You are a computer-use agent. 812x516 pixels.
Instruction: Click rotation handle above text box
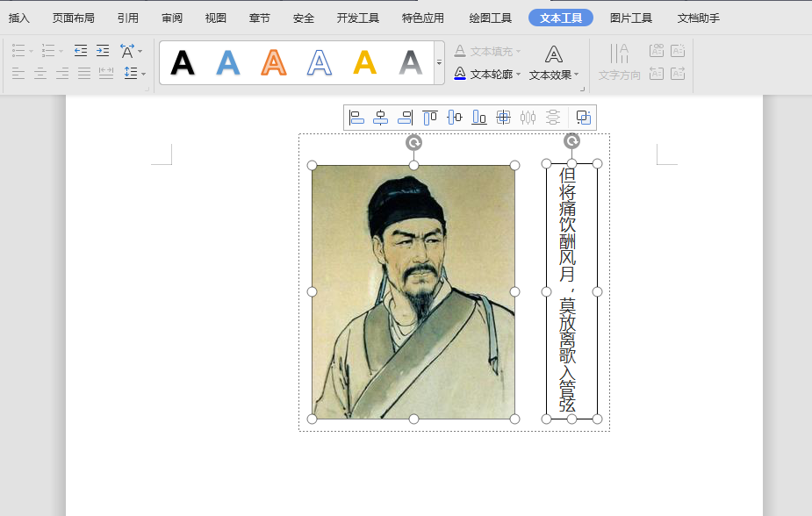tap(571, 140)
